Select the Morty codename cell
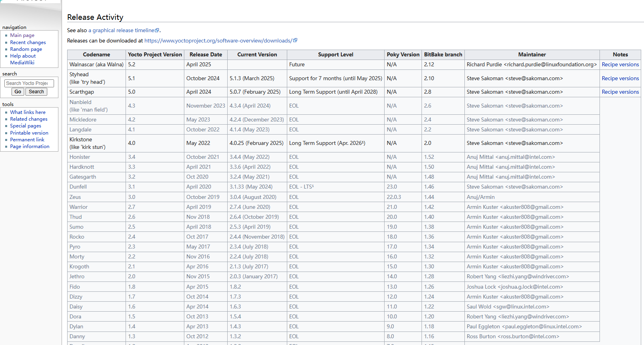Viewport: 644px width, 345px height. (x=97, y=257)
